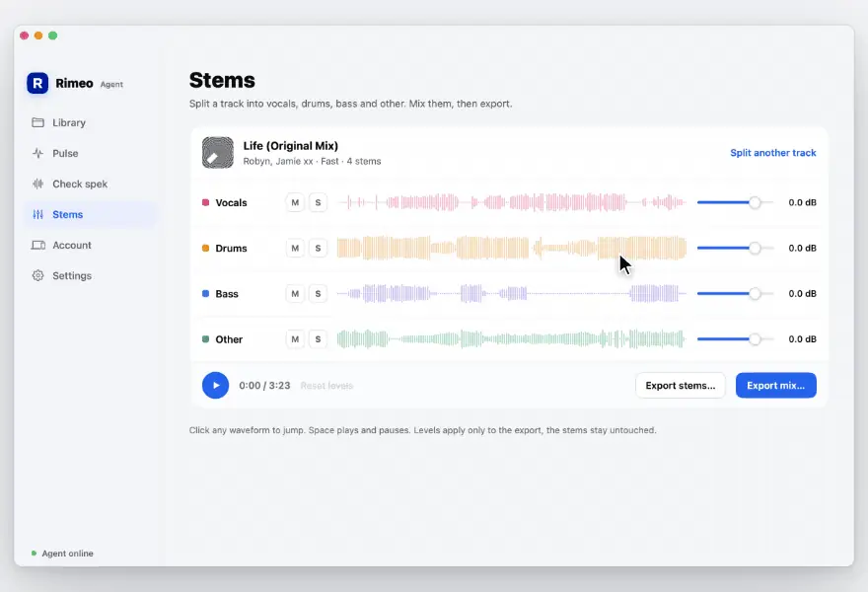868x592 pixels.
Task: Open Settings from the sidebar
Action: click(92, 275)
